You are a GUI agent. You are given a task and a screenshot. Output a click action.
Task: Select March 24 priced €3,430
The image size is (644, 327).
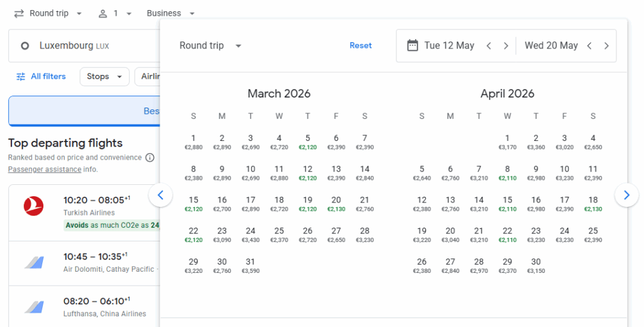click(x=250, y=235)
